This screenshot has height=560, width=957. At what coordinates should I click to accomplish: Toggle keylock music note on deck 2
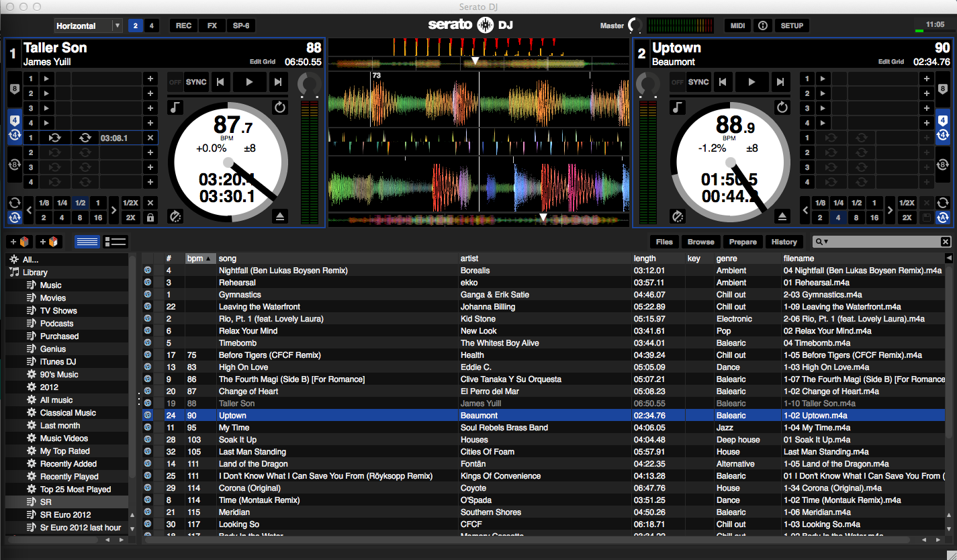677,107
